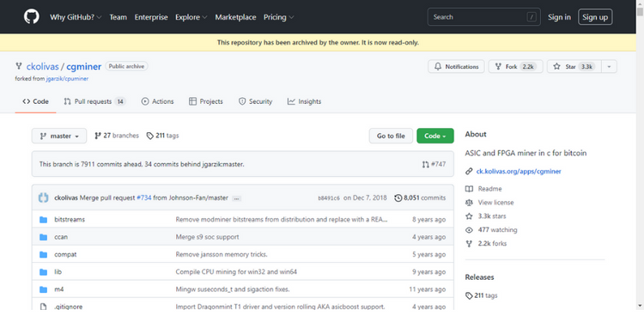Click the compat folder icon
The width and height of the screenshot is (644, 322).
pyautogui.click(x=43, y=254)
